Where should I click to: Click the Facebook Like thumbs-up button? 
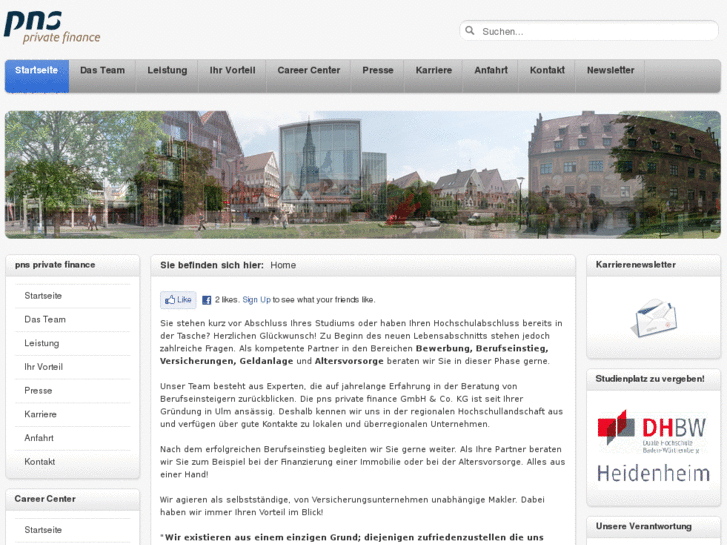(x=178, y=300)
